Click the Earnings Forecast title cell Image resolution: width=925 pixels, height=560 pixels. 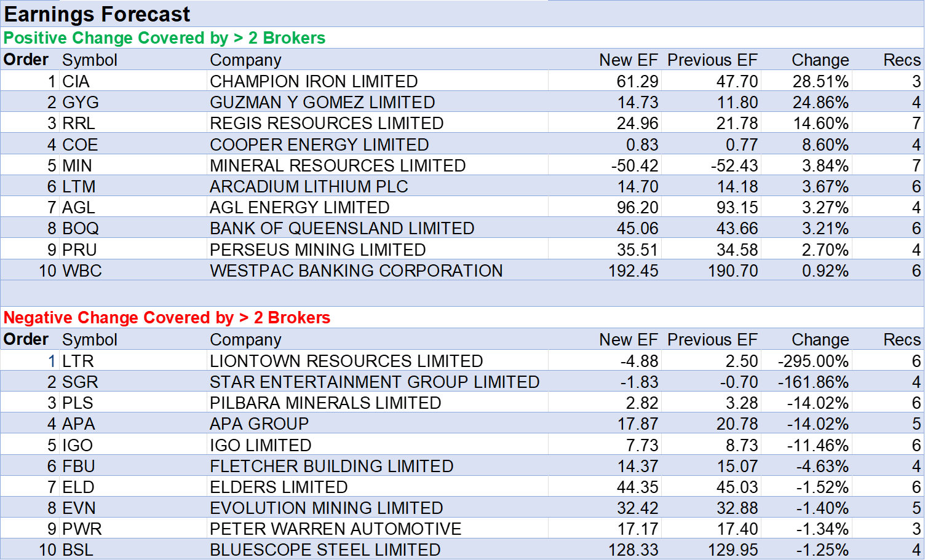(97, 14)
